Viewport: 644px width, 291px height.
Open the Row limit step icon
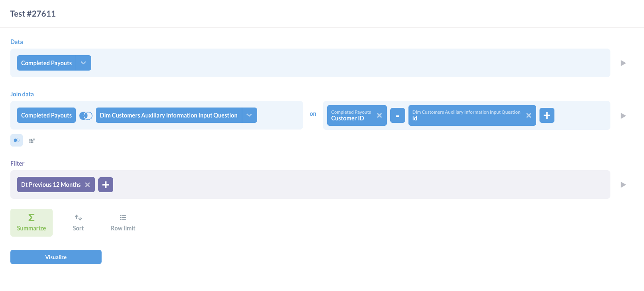coord(122,222)
